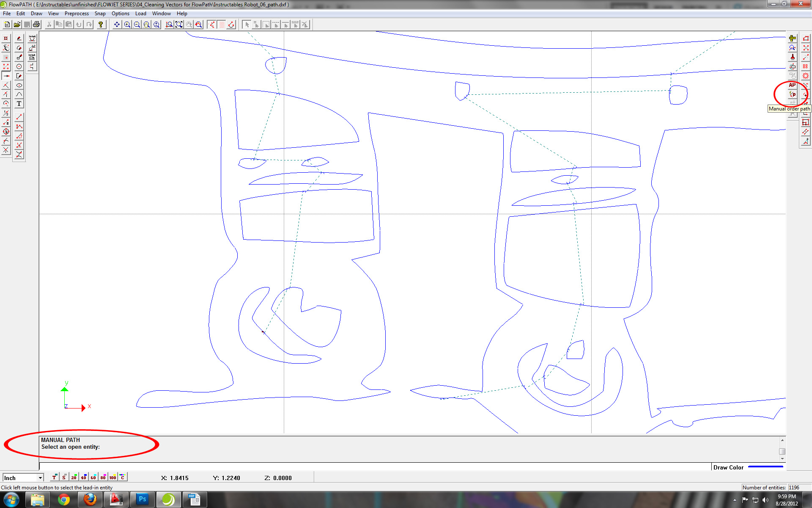This screenshot has height=508, width=812.
Task: Open the Snap menu
Action: [100, 14]
